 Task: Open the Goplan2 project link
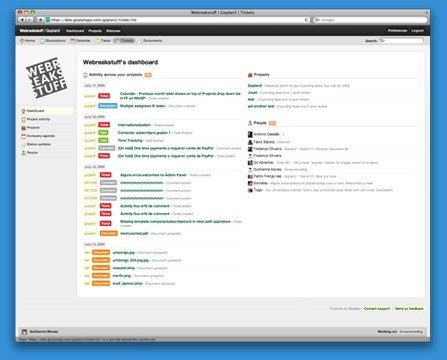point(255,86)
